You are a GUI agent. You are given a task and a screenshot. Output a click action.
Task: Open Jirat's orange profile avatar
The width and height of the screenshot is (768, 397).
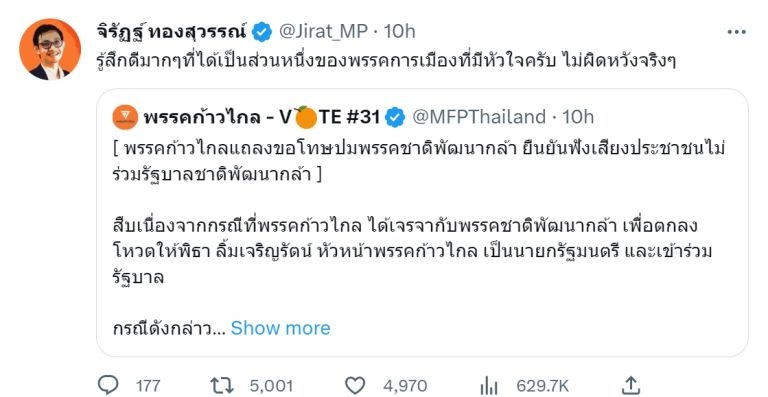click(x=50, y=49)
